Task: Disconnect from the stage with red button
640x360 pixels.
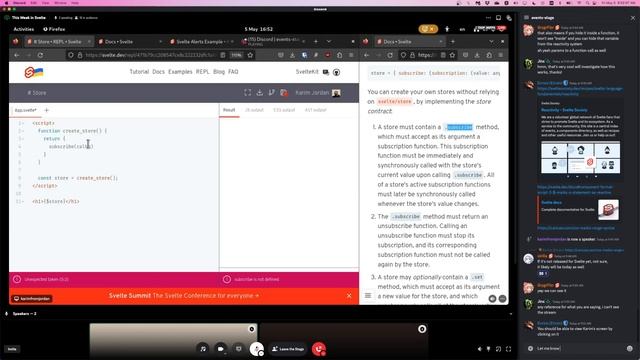Action: pyautogui.click(x=319, y=349)
